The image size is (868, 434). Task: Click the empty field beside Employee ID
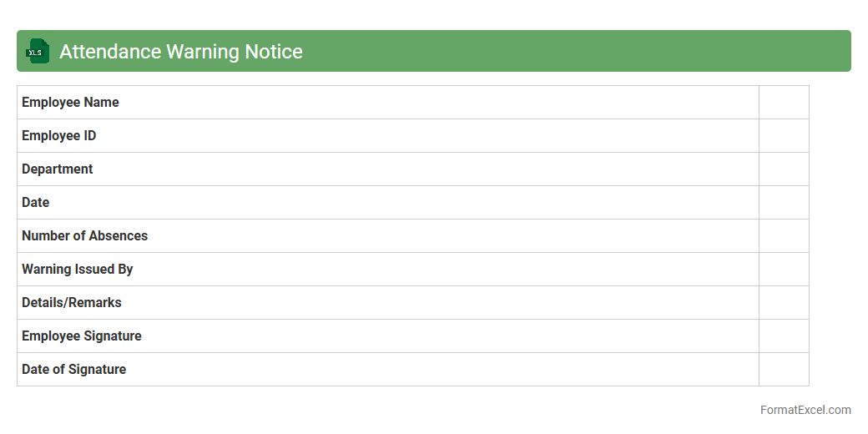(x=784, y=136)
